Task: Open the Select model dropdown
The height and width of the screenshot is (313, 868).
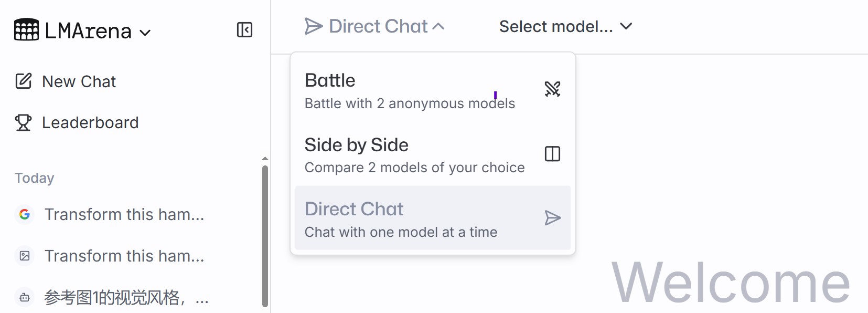Action: click(565, 26)
